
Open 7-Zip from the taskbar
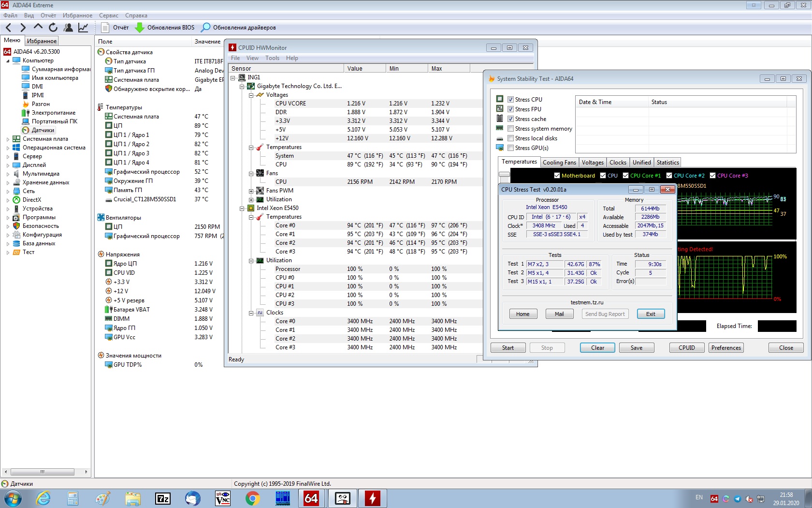click(x=163, y=498)
